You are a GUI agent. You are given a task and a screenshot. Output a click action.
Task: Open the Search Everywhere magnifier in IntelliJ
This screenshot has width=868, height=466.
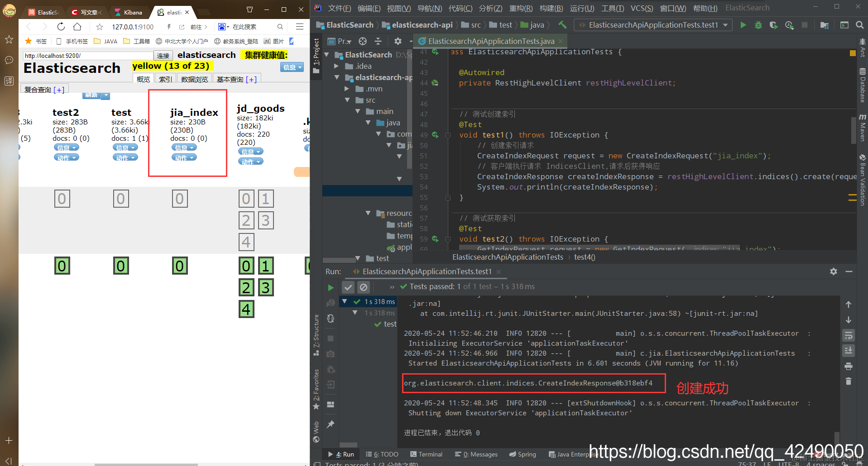click(859, 25)
